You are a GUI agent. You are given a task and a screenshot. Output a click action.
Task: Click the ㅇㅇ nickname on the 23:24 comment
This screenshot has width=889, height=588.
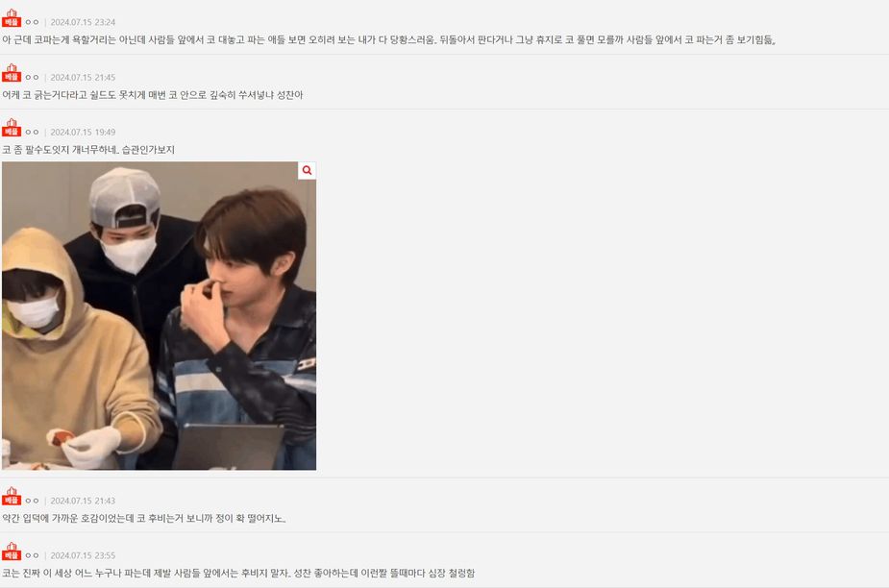tap(33, 22)
